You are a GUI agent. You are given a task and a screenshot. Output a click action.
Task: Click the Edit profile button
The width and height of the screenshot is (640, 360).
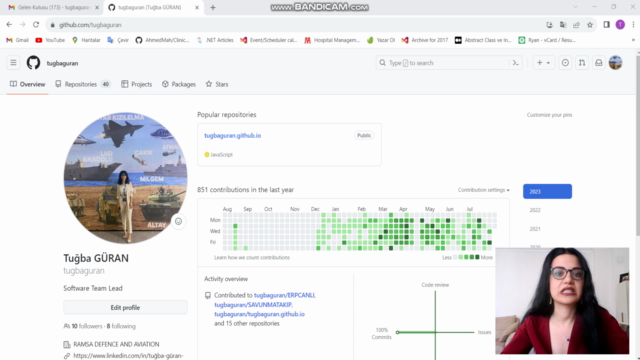(125, 307)
